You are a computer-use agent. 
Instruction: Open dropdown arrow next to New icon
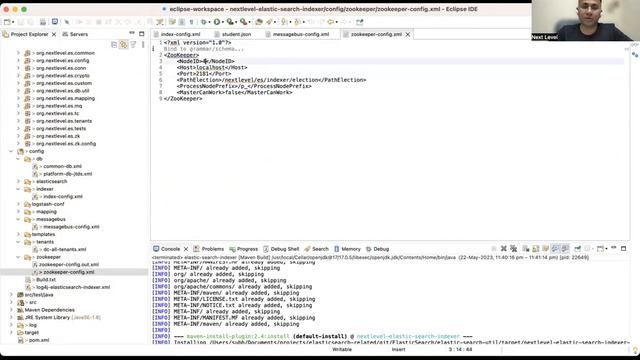[13, 22]
